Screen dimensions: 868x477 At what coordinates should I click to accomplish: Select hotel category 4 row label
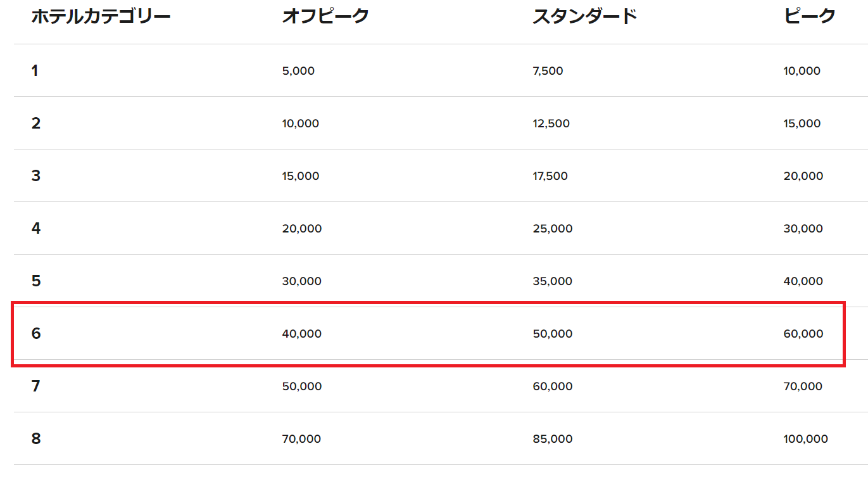pyautogui.click(x=36, y=229)
